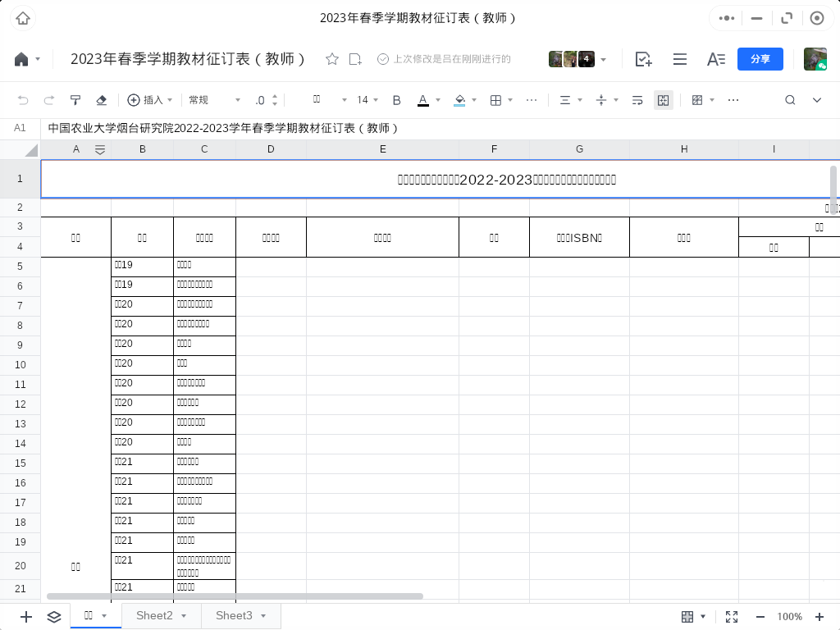Open the 插入 insert menu
Viewport: 840px width, 630px height.
(149, 100)
